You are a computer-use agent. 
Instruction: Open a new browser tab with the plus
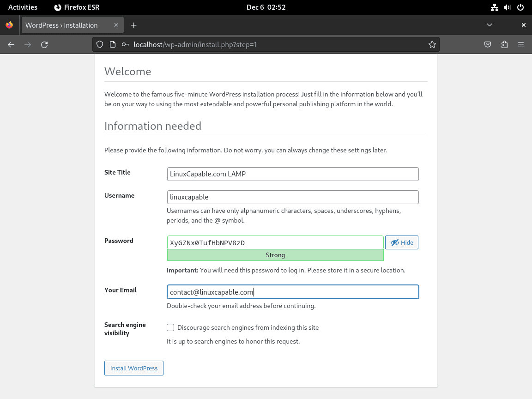pyautogui.click(x=133, y=25)
